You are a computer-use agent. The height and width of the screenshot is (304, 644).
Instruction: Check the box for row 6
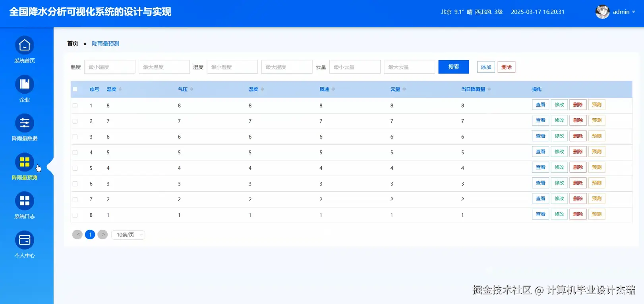pyautogui.click(x=75, y=184)
